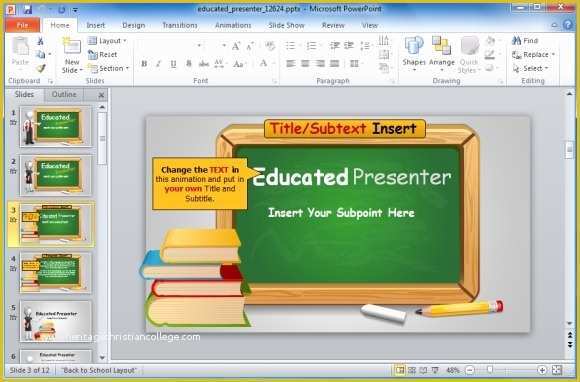Switch to Normal view icon
The height and width of the screenshot is (382, 580).
pos(400,370)
